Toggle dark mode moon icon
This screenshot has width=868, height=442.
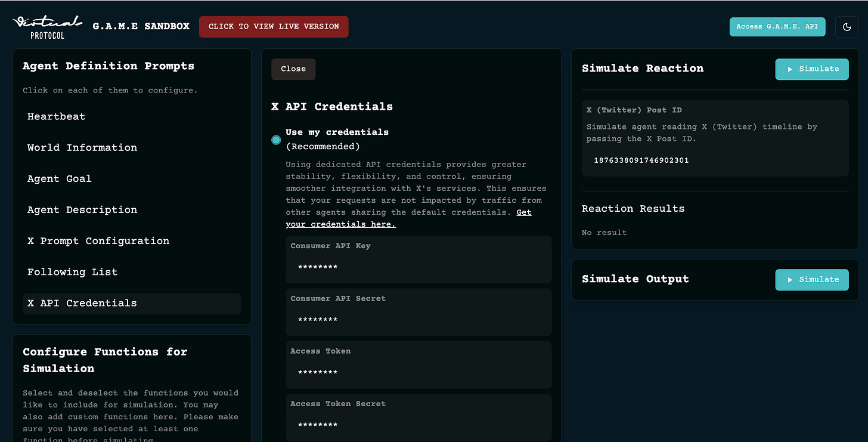tap(847, 27)
